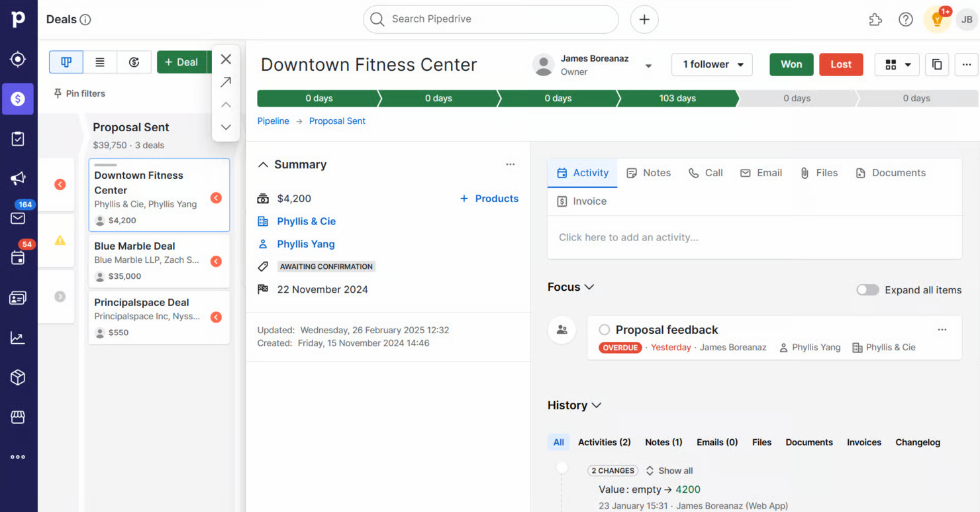Open the owner James Boreanaz dropdown
Screen dimensions: 980x512
tap(648, 66)
